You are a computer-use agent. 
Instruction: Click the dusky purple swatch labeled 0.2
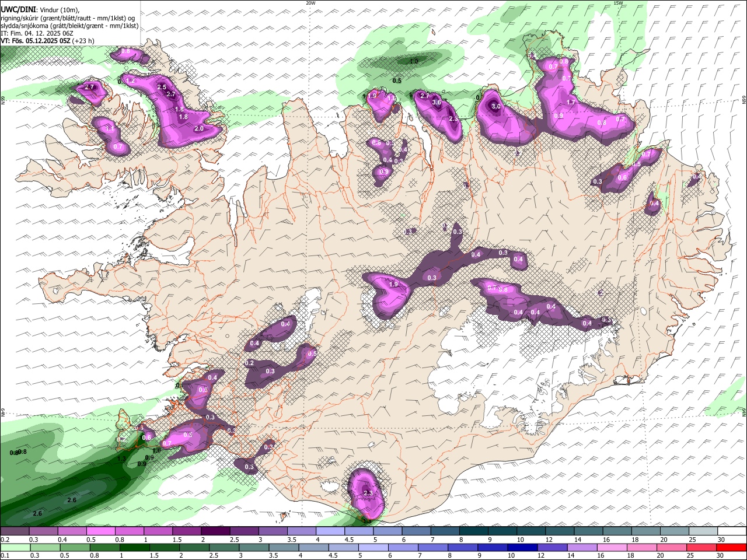pyautogui.click(x=14, y=531)
